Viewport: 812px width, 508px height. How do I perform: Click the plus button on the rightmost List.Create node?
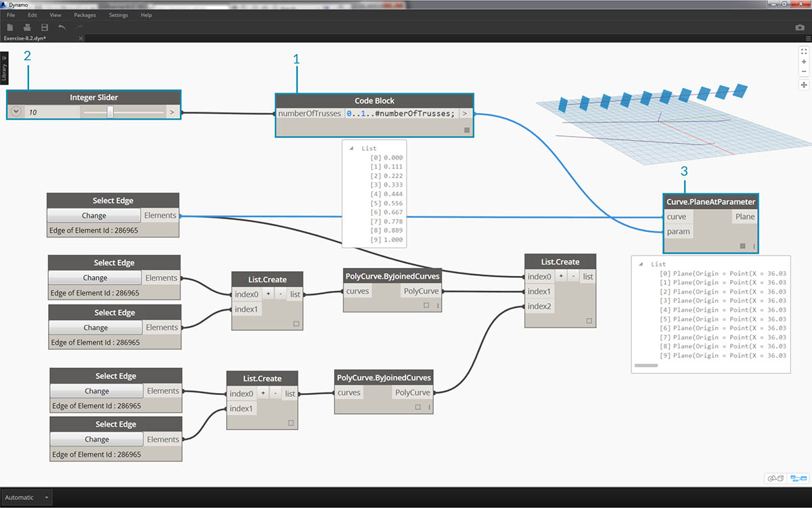[x=561, y=276]
